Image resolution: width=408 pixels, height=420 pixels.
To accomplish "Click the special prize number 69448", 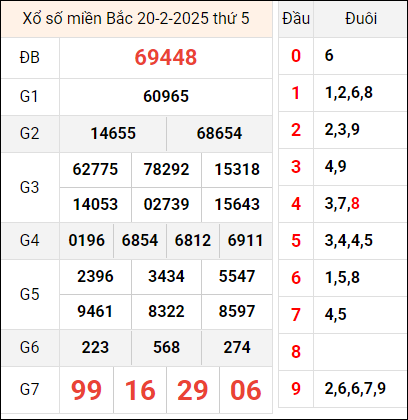I will pos(166,57).
